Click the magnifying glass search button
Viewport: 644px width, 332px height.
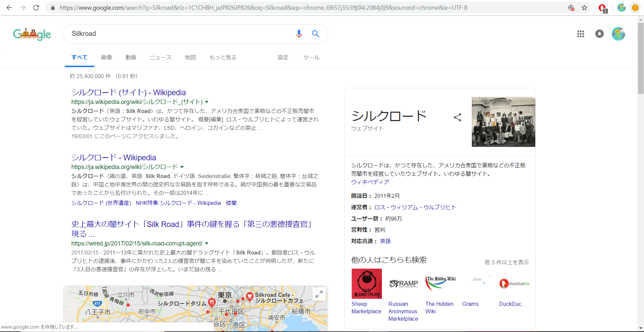coord(315,34)
